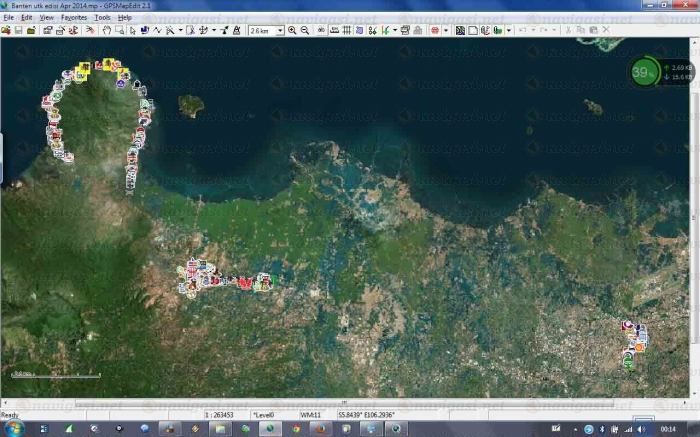The image size is (700, 437).
Task: Open the View menu
Action: pyautogui.click(x=46, y=18)
